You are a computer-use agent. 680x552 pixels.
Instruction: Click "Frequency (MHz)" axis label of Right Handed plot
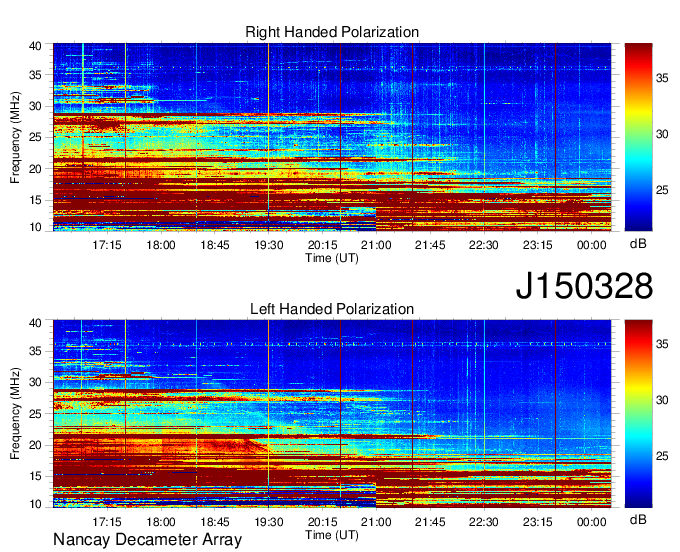click(x=15, y=137)
